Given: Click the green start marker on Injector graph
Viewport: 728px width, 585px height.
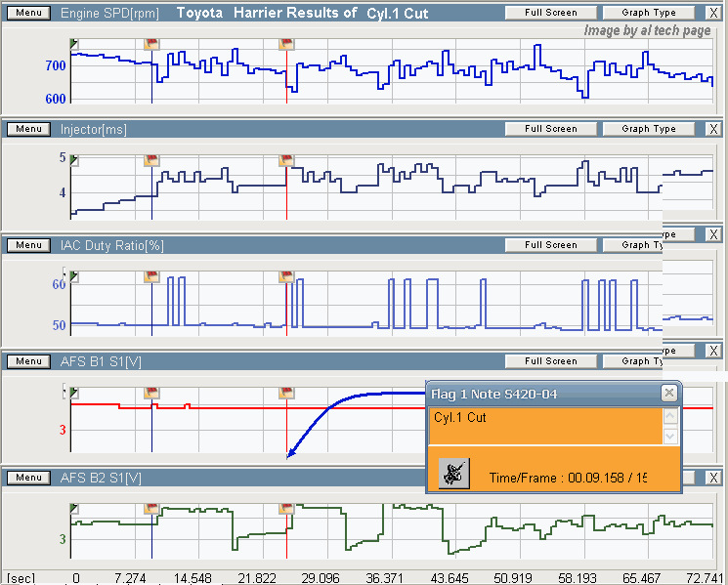Looking at the screenshot, I should click(x=74, y=160).
